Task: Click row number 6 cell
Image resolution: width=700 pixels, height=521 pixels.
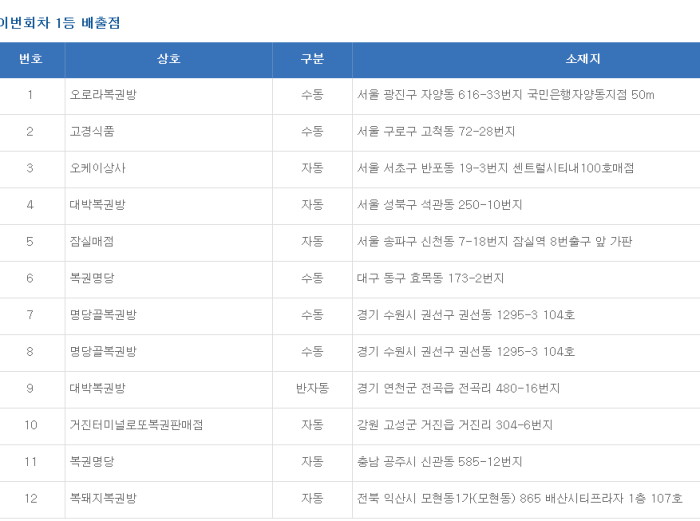Action: pos(30,278)
